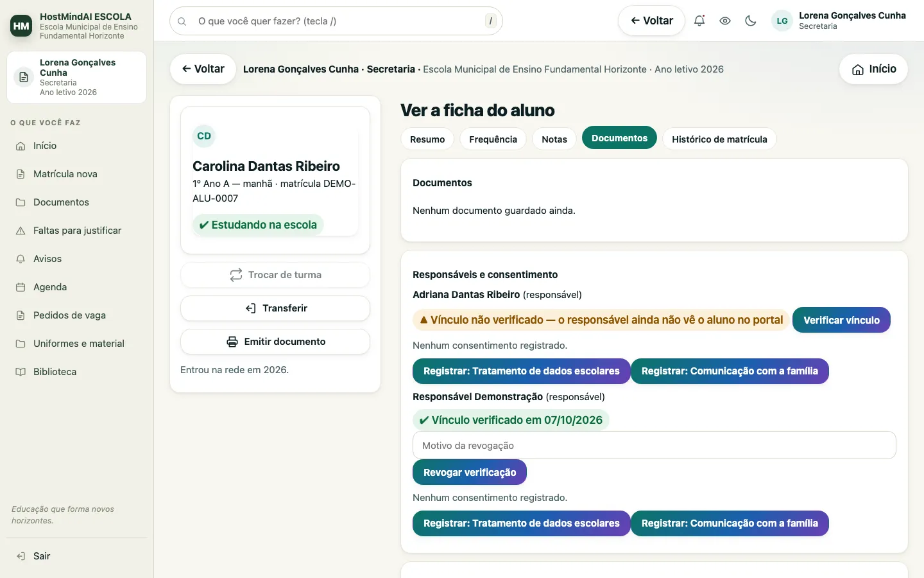Open Uniformes e material
This screenshot has height=578, width=924.
click(x=76, y=344)
